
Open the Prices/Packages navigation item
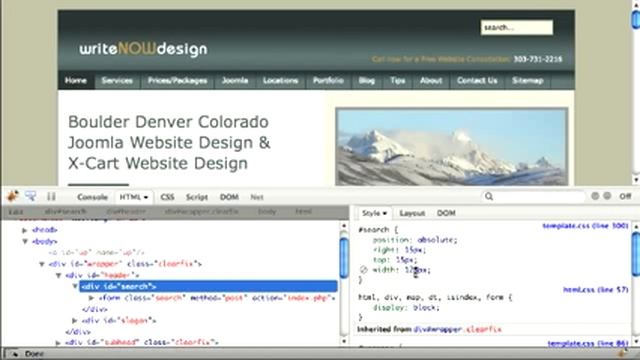(178, 80)
